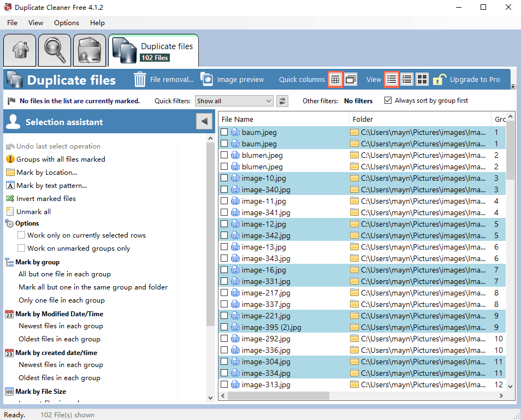Collapse the Selection assistant panel
This screenshot has height=420, width=521.
click(x=204, y=122)
